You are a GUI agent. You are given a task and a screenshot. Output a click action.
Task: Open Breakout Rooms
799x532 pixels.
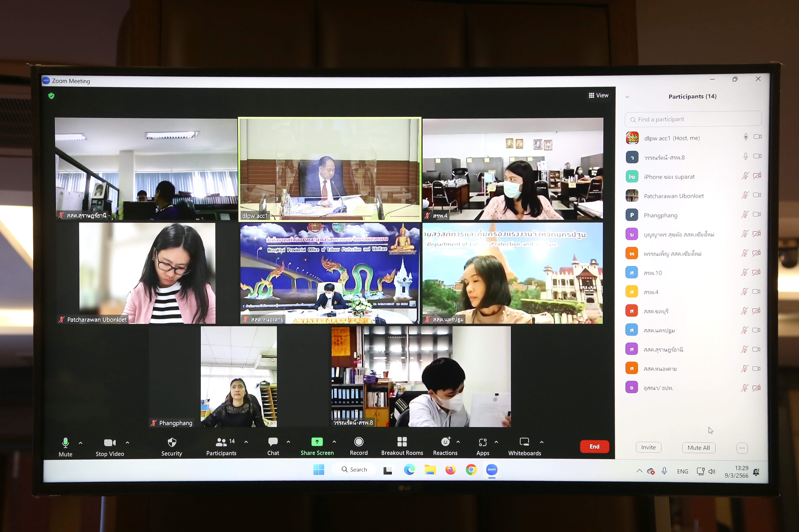[402, 442]
